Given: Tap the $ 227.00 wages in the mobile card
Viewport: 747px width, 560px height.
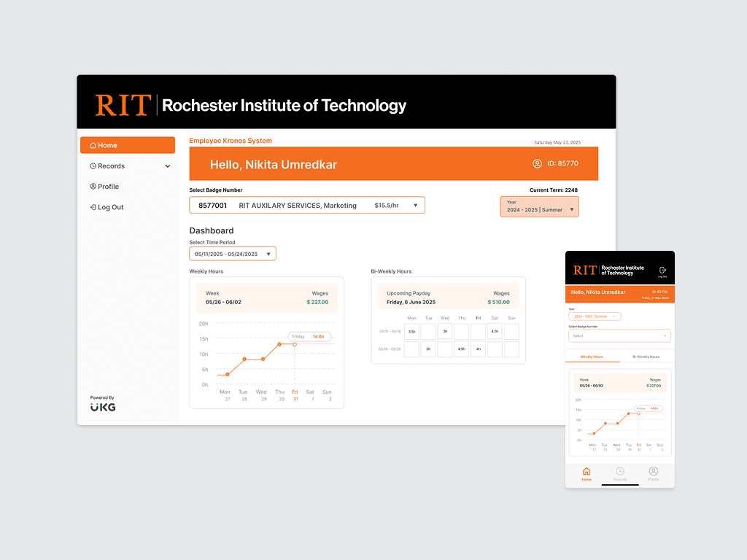Looking at the screenshot, I should click(654, 386).
